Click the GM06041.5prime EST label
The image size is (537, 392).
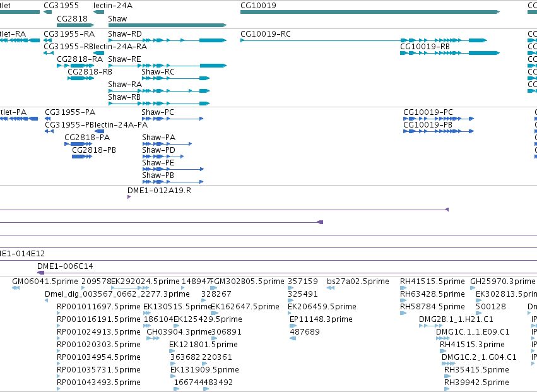[45, 282]
